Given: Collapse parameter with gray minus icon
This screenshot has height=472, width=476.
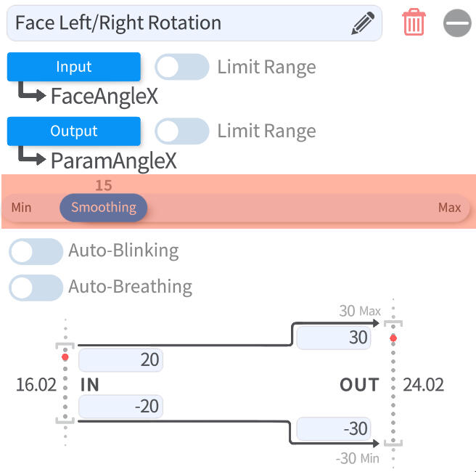Looking at the screenshot, I should click(x=457, y=23).
